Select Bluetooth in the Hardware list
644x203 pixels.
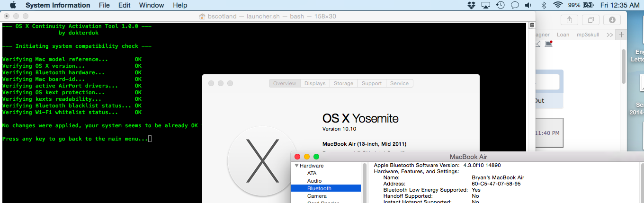[325, 188]
